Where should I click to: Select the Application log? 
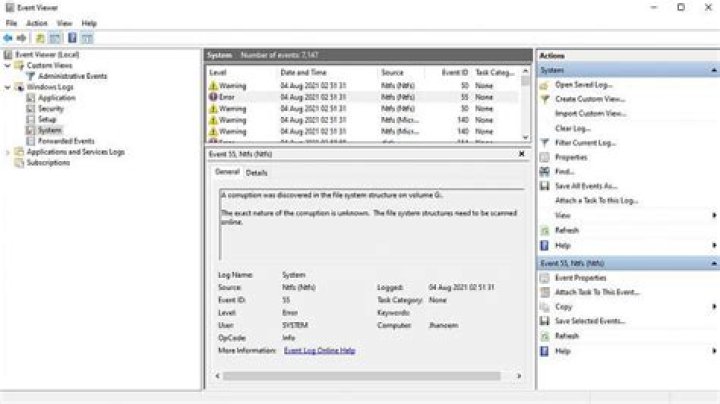click(x=56, y=98)
